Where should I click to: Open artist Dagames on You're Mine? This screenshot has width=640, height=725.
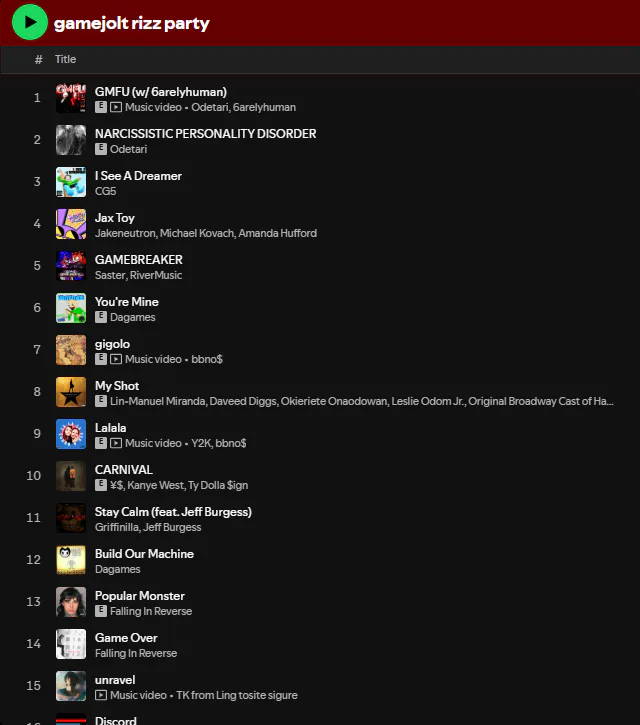(133, 318)
